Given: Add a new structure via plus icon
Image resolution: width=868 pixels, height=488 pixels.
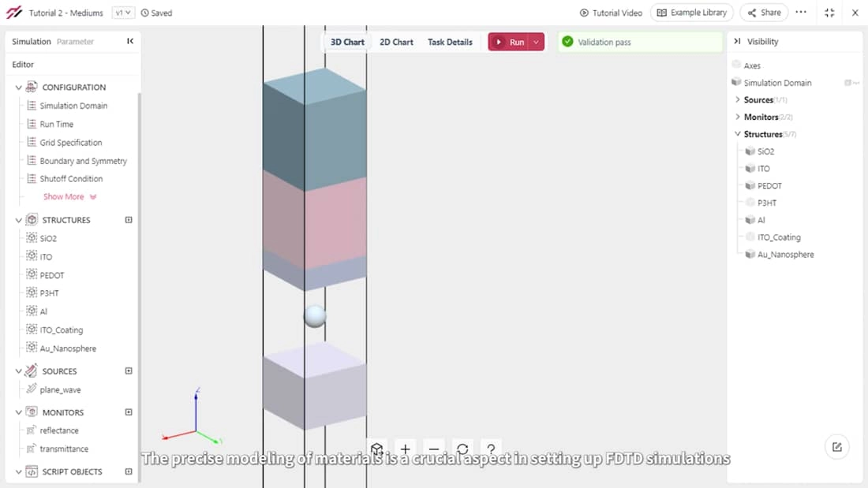Looking at the screenshot, I should 129,220.
